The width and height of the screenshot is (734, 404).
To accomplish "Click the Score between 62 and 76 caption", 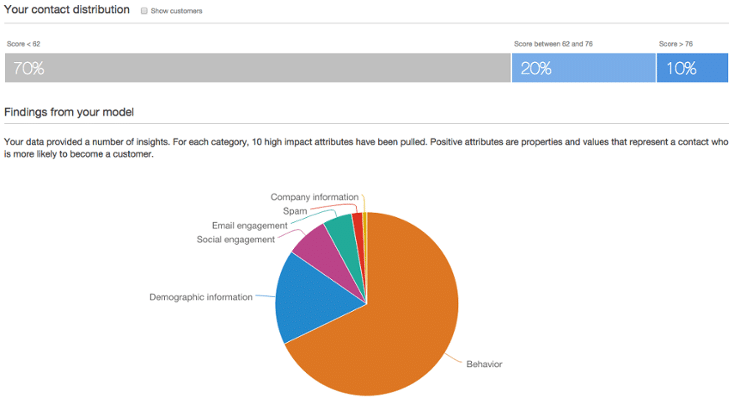I will coord(553,44).
